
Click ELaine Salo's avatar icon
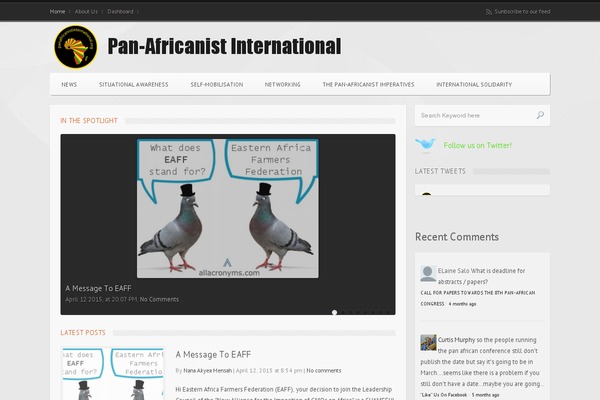pos(428,274)
